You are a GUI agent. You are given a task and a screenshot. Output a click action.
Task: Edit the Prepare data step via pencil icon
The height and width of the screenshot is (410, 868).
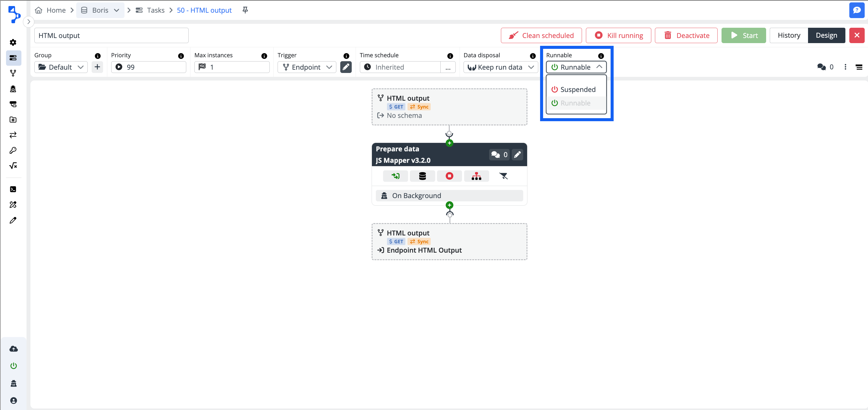tap(517, 155)
